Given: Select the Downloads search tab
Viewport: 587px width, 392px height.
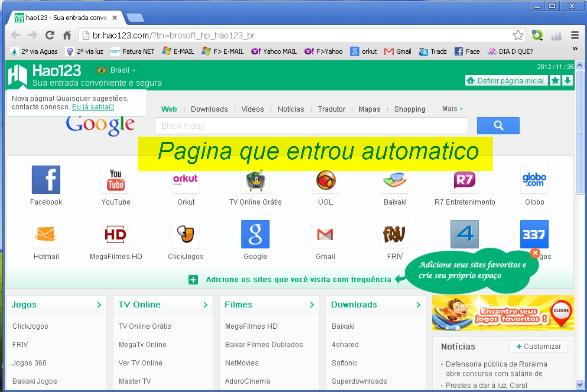Looking at the screenshot, I should tap(209, 109).
